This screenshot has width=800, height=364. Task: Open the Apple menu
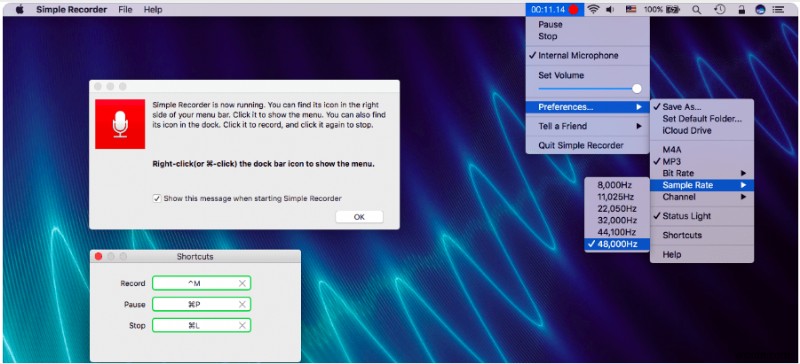pyautogui.click(x=19, y=10)
